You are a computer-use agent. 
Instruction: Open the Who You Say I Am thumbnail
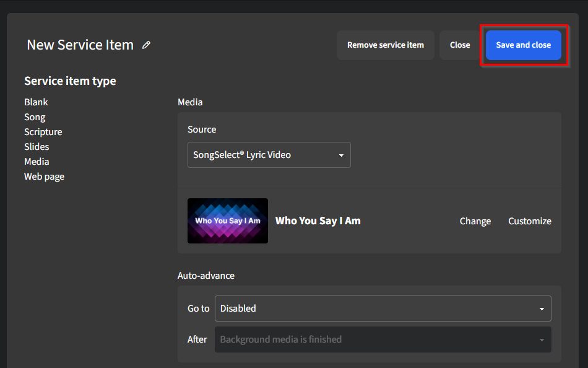tap(228, 221)
